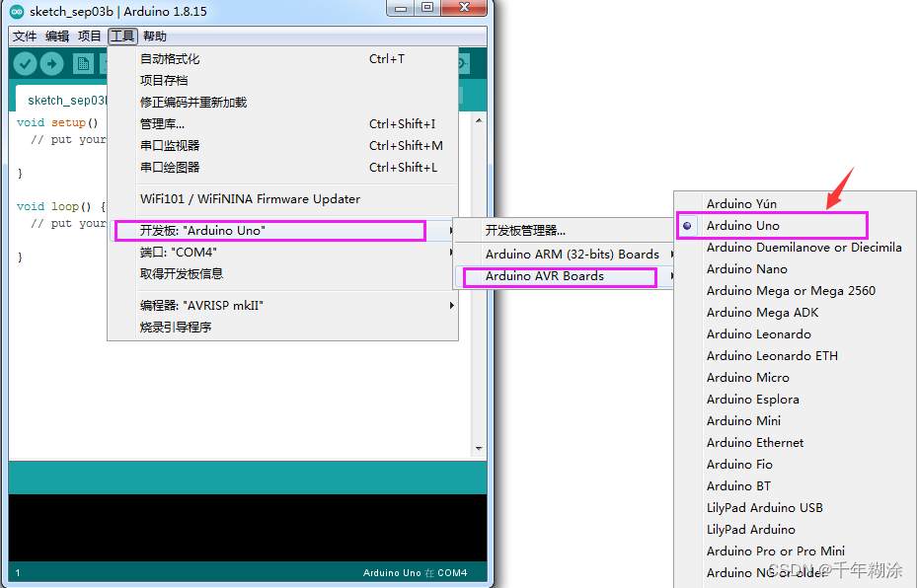Pick Arduino Pro or Pro Mini
The width and height of the screenshot is (918, 588).
click(795, 551)
